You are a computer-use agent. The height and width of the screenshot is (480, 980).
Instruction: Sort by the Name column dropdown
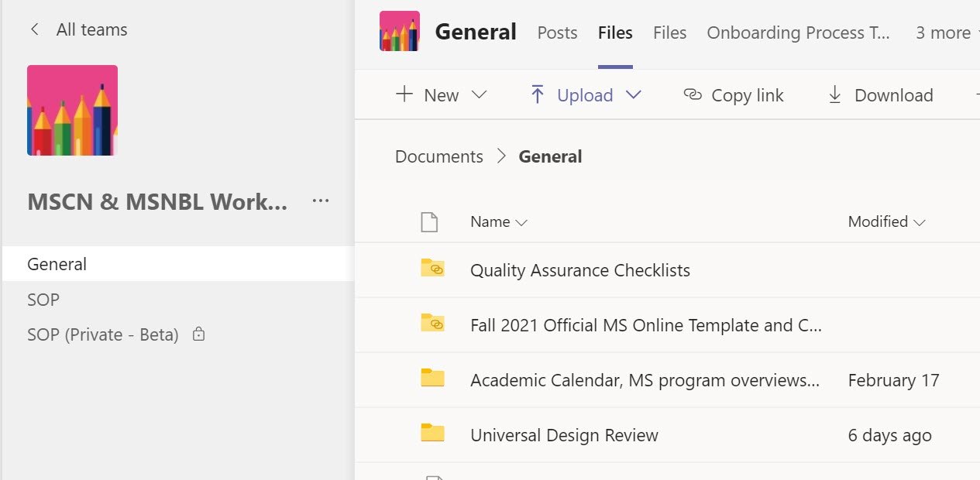[x=499, y=221]
